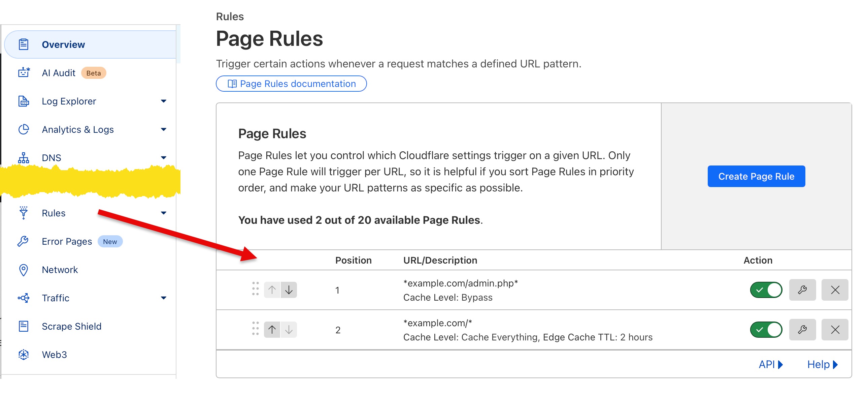Click the book icon in documentation button

click(232, 84)
